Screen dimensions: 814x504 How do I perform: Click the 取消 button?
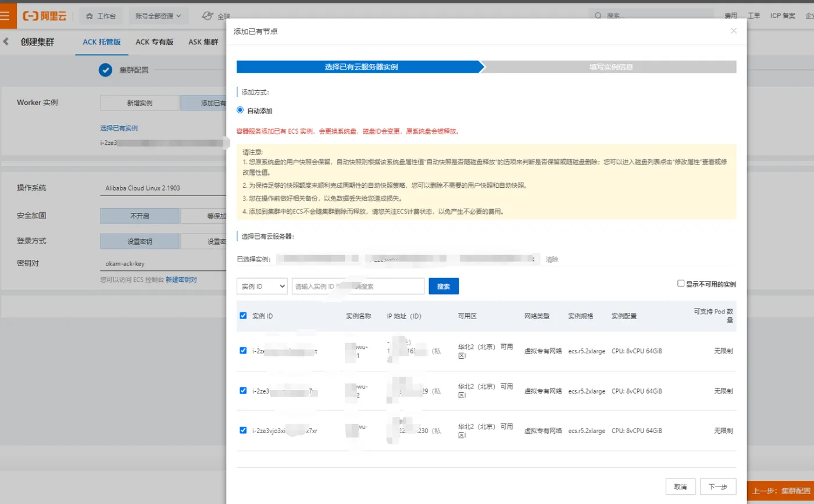(680, 487)
